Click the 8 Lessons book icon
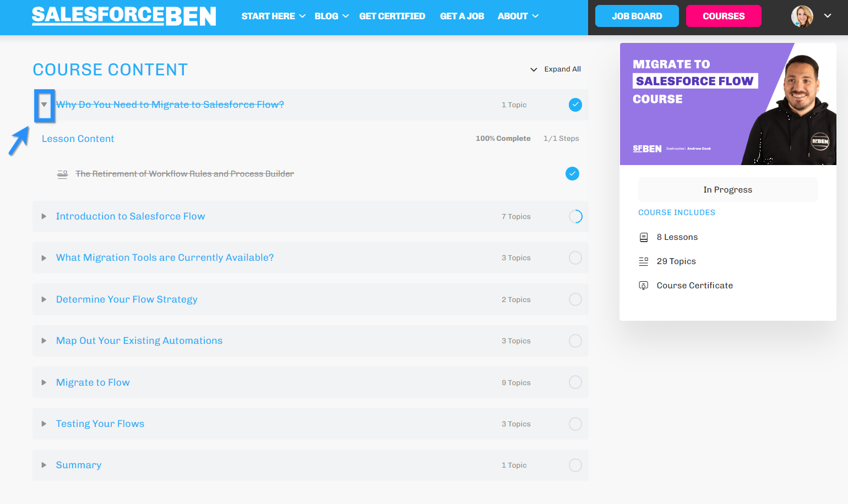848x504 pixels. coord(644,237)
